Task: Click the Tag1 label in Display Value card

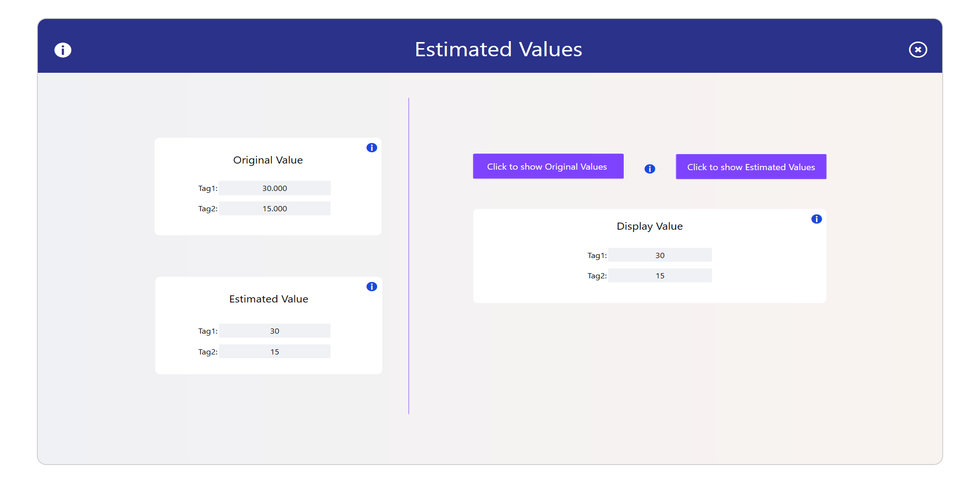Action: point(597,256)
